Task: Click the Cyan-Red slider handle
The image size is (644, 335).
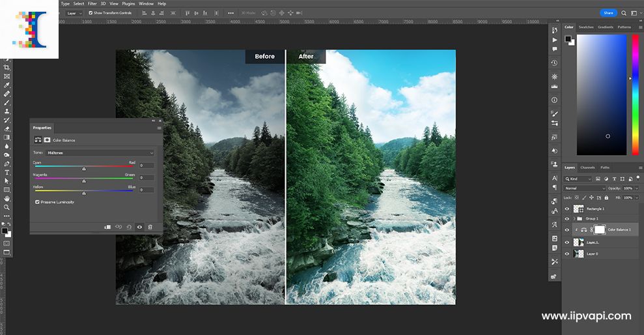Action: tap(83, 169)
